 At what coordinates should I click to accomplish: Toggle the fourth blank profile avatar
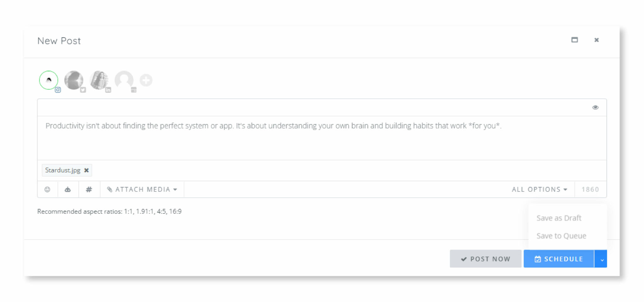click(x=124, y=80)
